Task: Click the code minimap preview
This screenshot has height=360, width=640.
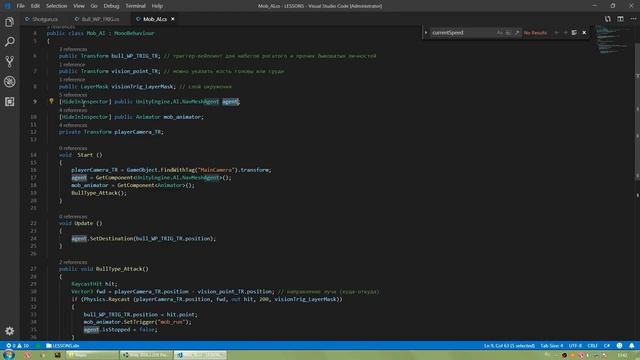Action: pos(613,40)
